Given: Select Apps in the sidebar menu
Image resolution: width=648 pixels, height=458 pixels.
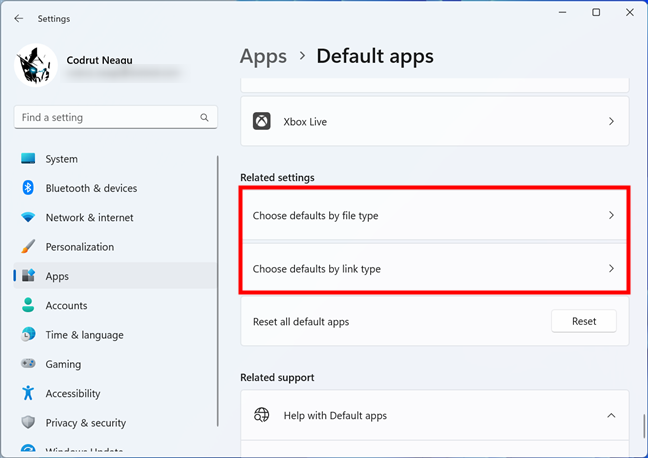Looking at the screenshot, I should pyautogui.click(x=57, y=276).
